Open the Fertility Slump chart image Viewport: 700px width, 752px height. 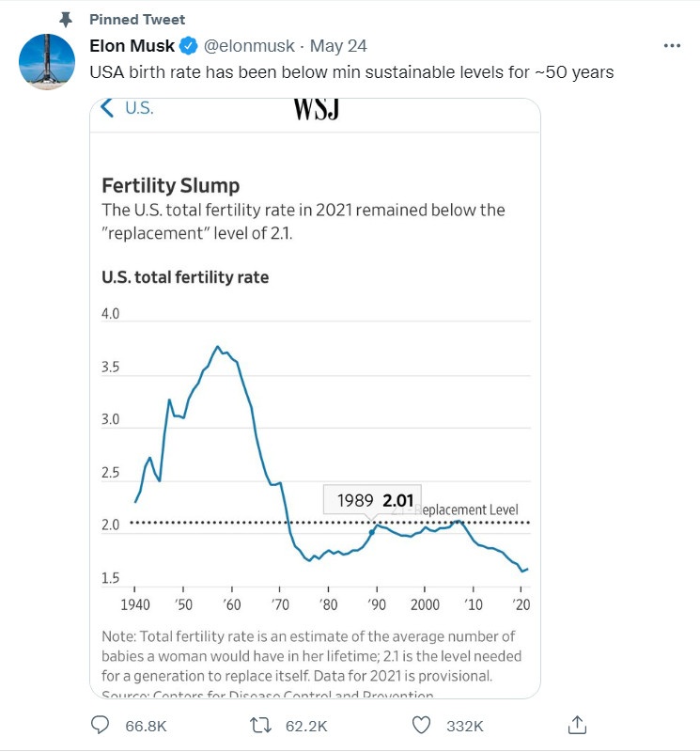[x=315, y=395]
